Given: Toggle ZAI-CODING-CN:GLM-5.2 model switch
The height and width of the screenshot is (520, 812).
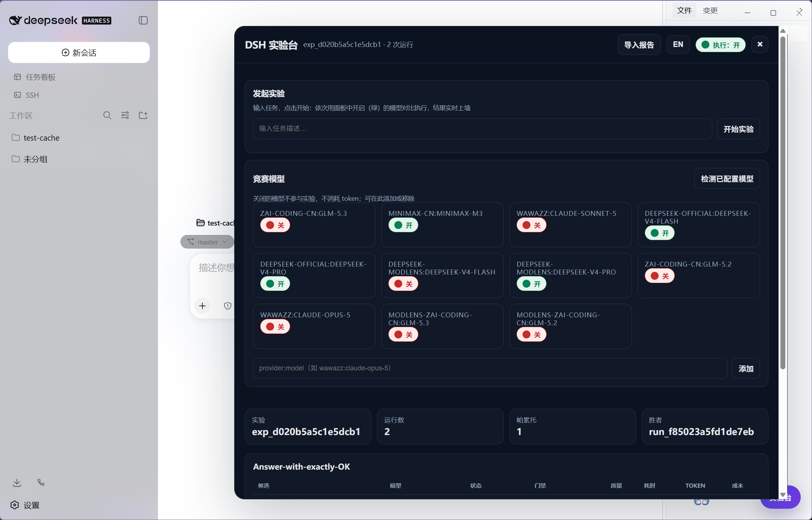Looking at the screenshot, I should click(660, 276).
